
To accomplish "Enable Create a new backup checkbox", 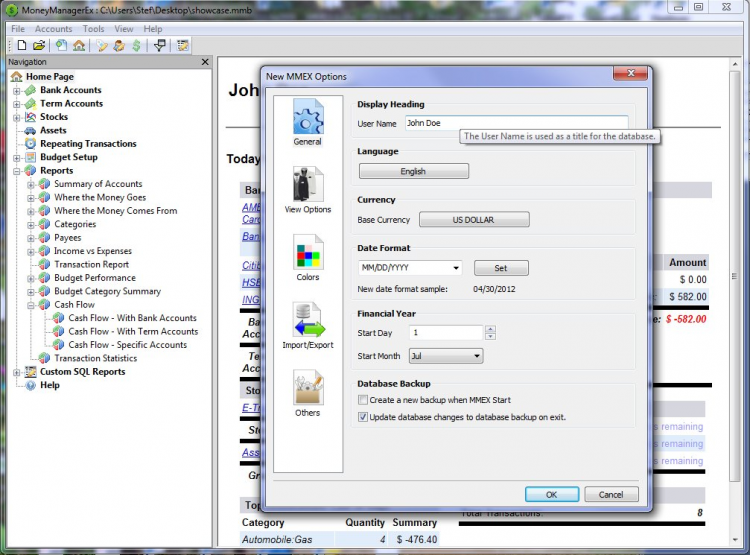I will click(x=363, y=400).
